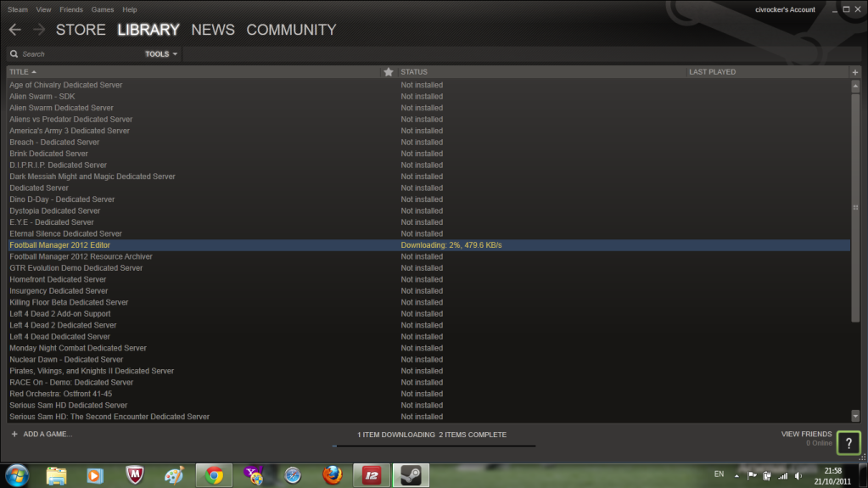Select Brink Dedicated Server
This screenshot has height=488, width=868.
(48, 154)
